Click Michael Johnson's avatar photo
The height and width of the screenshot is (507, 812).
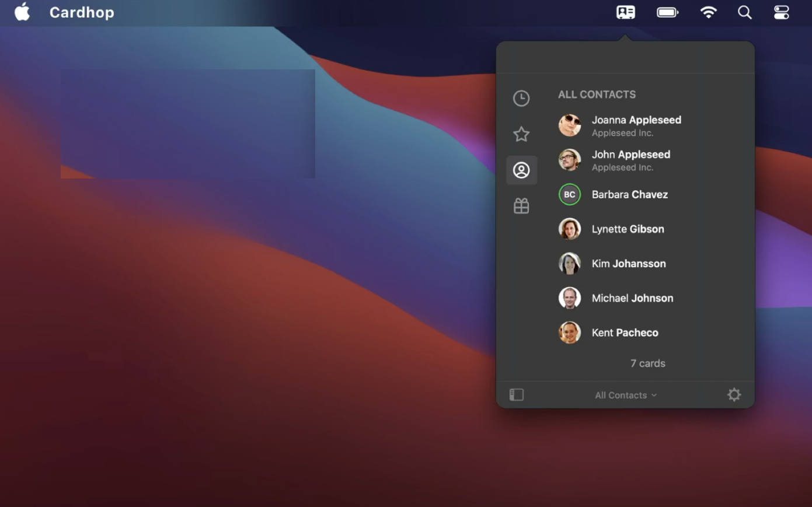[570, 298]
